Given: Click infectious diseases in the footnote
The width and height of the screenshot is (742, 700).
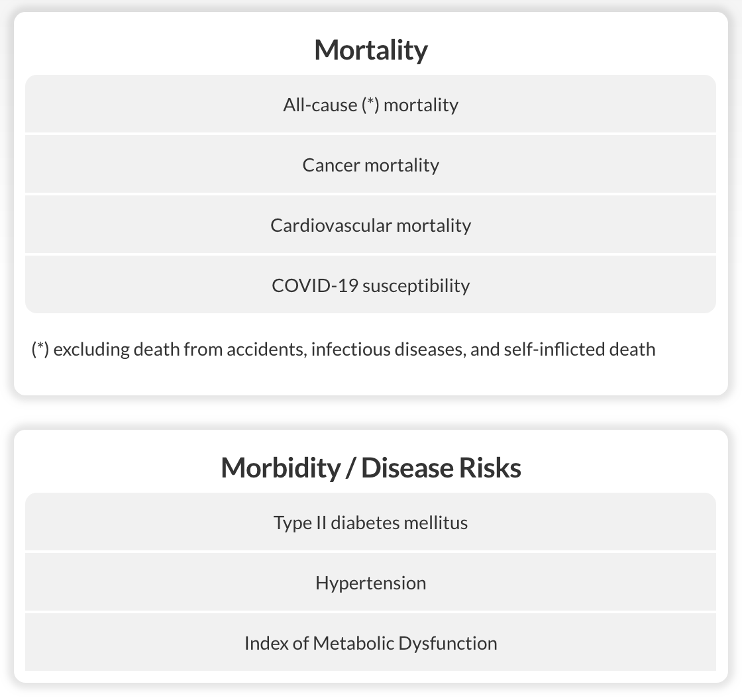Looking at the screenshot, I should [388, 349].
